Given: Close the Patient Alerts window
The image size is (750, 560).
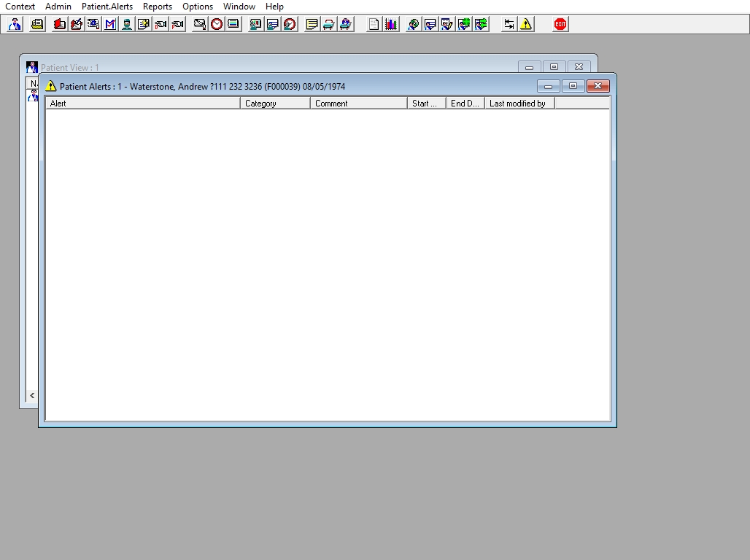Looking at the screenshot, I should pos(598,86).
